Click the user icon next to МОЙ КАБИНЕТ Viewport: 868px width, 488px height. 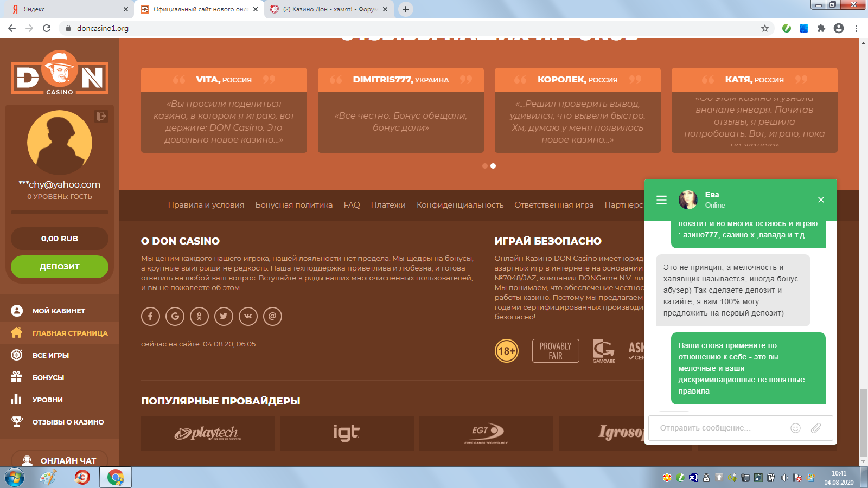coord(17,311)
